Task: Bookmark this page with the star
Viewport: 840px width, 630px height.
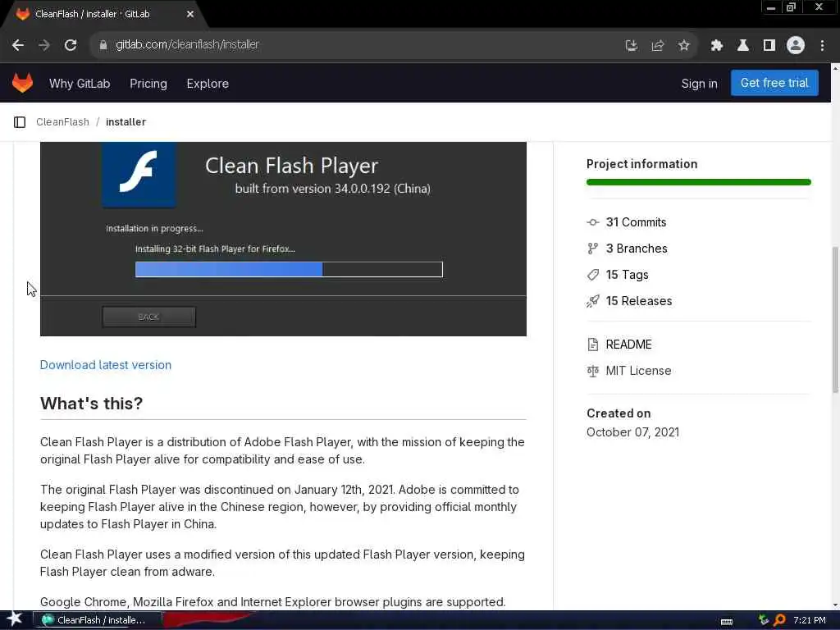Action: 683,46
